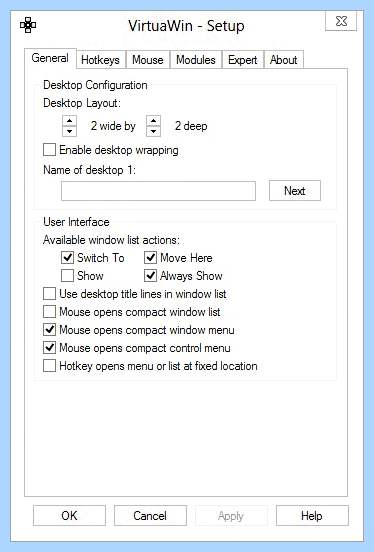
Task: Open Help for VirtuaWin setup
Action: (x=312, y=516)
